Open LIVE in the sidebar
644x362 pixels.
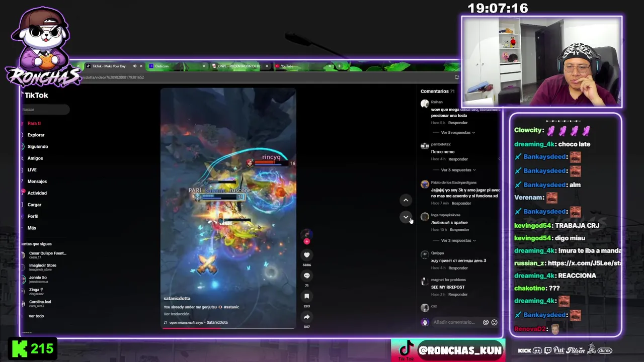(32, 170)
